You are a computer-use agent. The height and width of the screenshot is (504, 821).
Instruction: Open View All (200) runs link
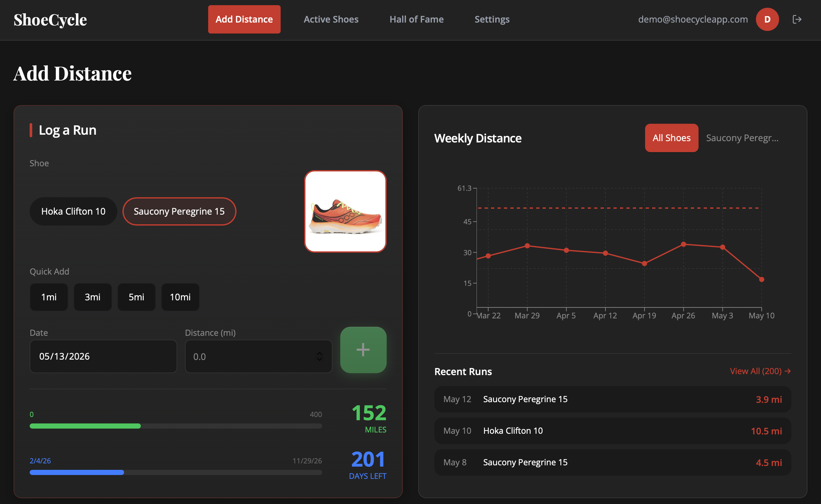point(760,371)
